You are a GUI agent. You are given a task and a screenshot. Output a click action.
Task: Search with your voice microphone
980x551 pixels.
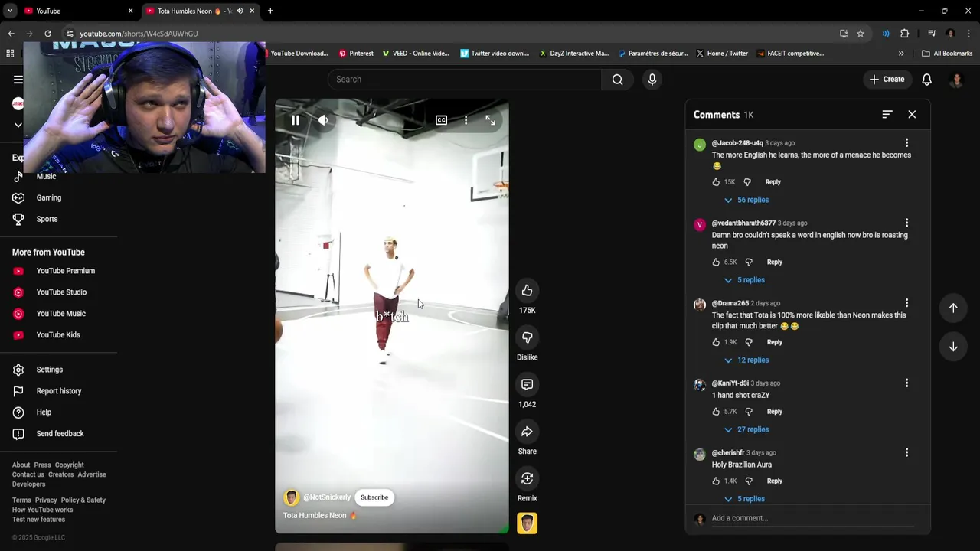652,80
